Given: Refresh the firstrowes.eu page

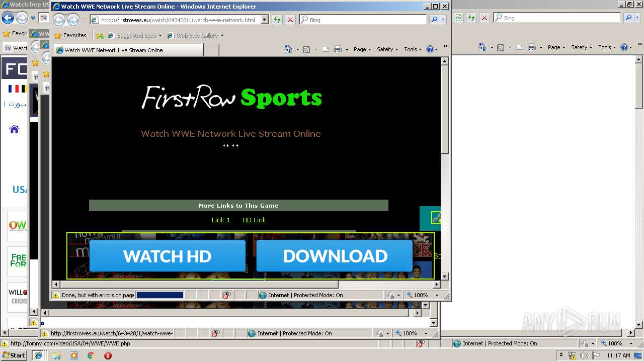Looking at the screenshot, I should [277, 20].
